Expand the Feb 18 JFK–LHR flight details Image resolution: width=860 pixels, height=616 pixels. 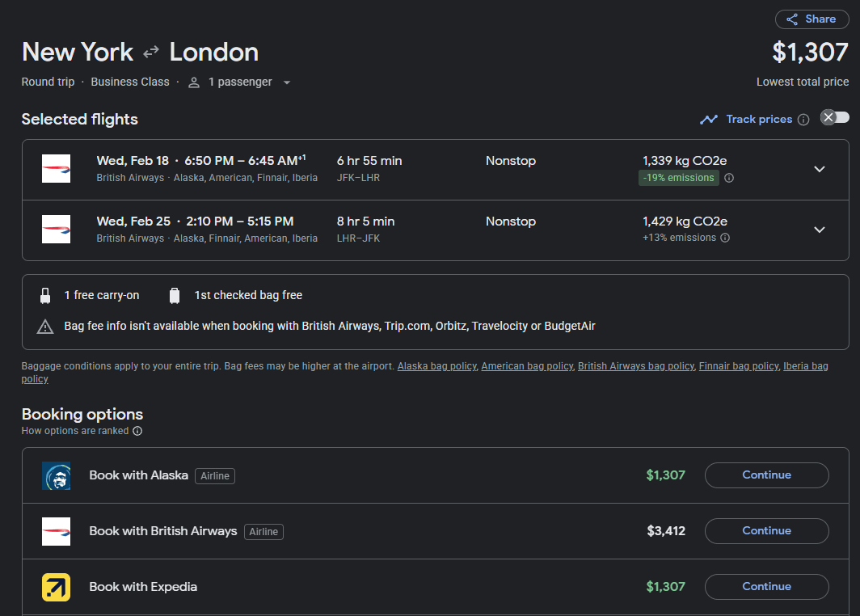(819, 169)
